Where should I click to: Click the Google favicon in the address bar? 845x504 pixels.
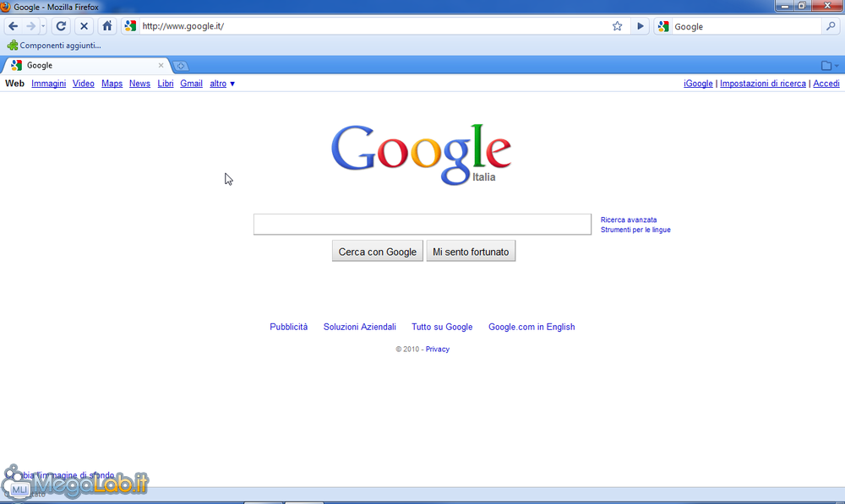pyautogui.click(x=130, y=26)
